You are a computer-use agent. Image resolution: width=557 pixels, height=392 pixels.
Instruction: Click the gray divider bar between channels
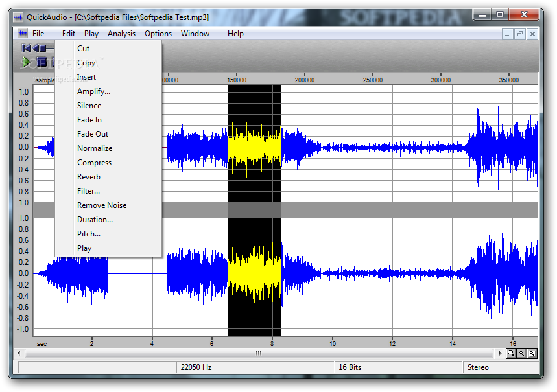click(285, 210)
